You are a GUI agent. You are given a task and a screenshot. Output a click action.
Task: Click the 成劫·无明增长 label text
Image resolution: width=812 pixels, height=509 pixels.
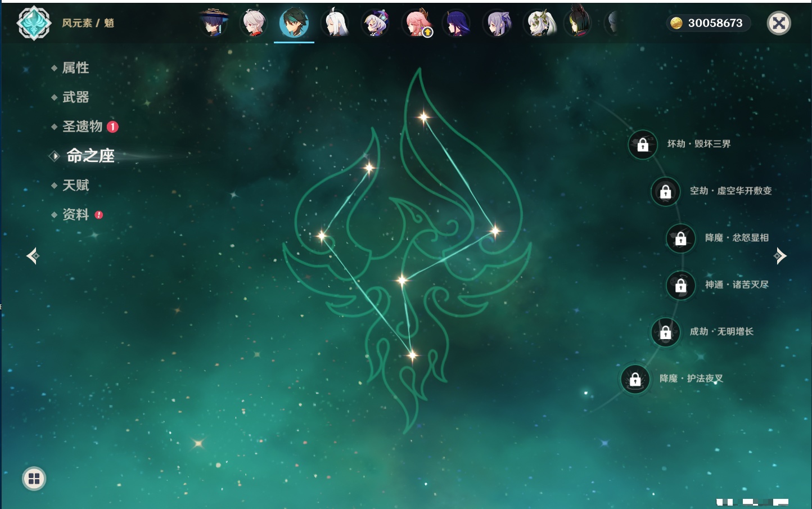pyautogui.click(x=722, y=331)
